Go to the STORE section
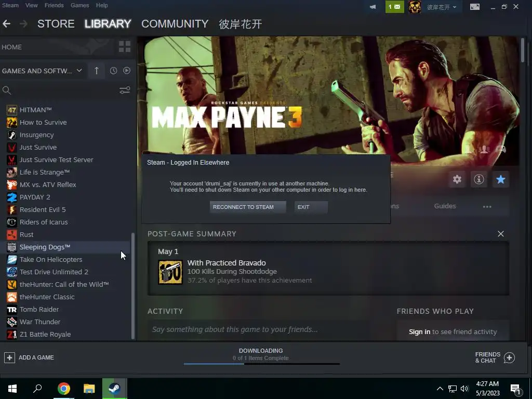Screen dimensions: 532x399 56,24
